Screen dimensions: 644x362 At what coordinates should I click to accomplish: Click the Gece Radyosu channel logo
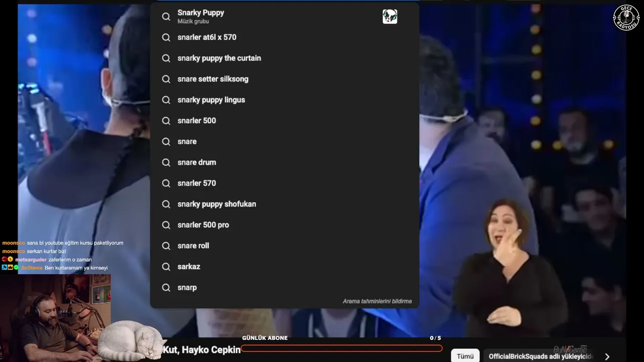pyautogui.click(x=626, y=18)
